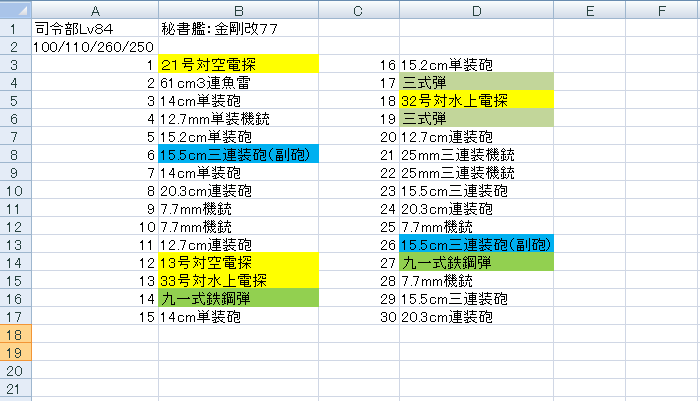Select column B header
Screen dimensions: 700x401
coord(238,10)
